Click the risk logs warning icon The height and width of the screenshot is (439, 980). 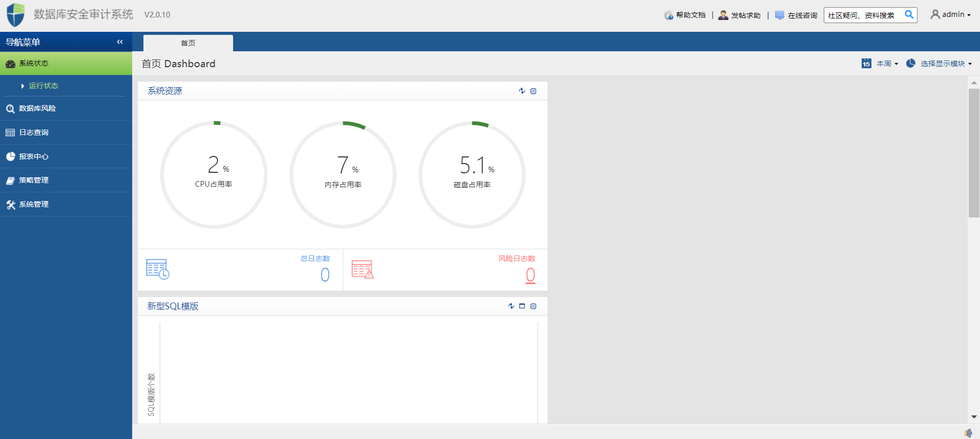[363, 269]
